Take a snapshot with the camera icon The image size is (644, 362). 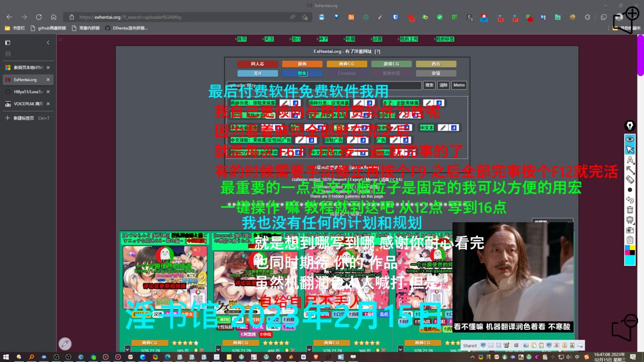[x=630, y=230]
